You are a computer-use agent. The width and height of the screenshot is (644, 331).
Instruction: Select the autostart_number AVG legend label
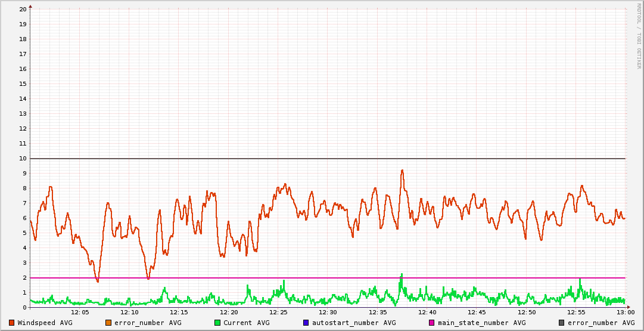coord(354,323)
